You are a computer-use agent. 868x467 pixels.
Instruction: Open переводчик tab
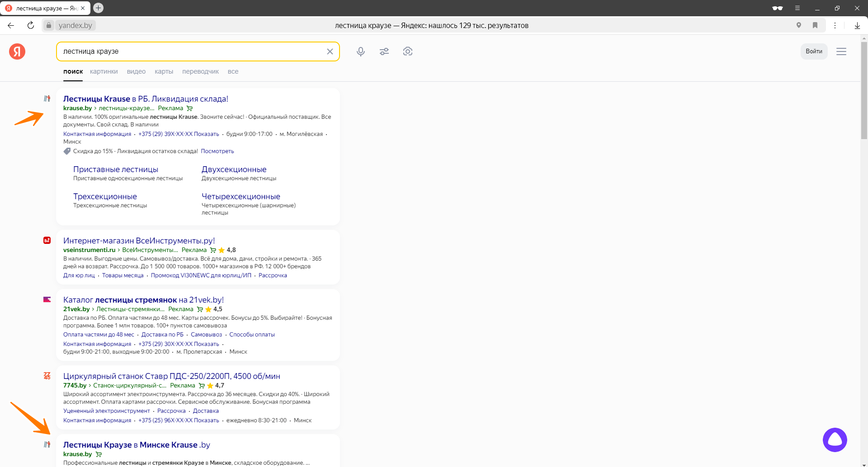tap(200, 71)
